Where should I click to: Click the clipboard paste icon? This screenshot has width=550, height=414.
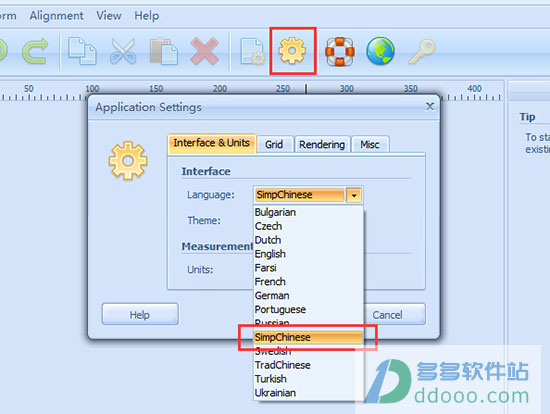point(164,51)
